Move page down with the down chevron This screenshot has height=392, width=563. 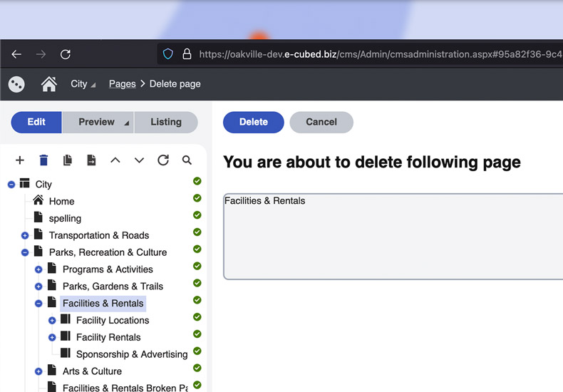click(139, 160)
